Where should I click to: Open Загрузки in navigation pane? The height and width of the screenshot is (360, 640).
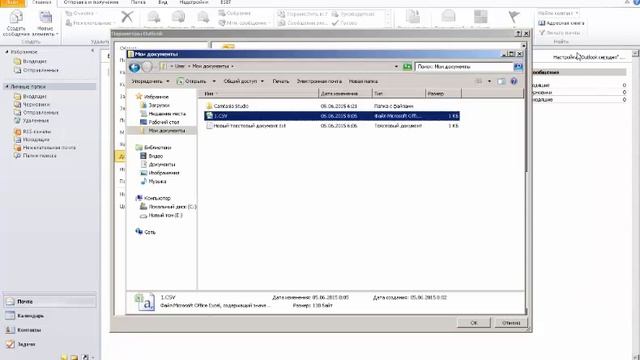(x=159, y=105)
